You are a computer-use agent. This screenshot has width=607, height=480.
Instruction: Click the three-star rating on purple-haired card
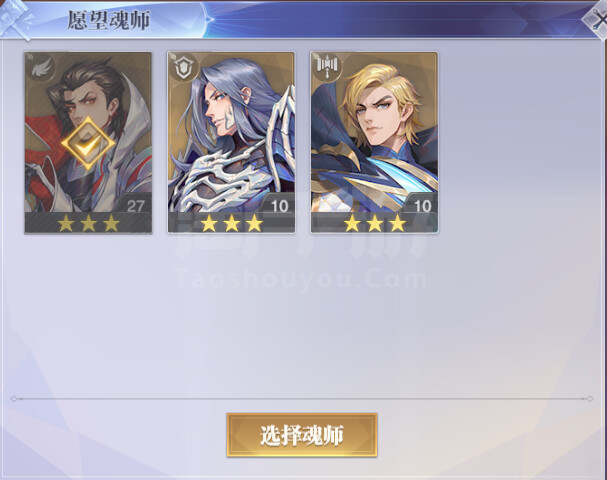(231, 223)
